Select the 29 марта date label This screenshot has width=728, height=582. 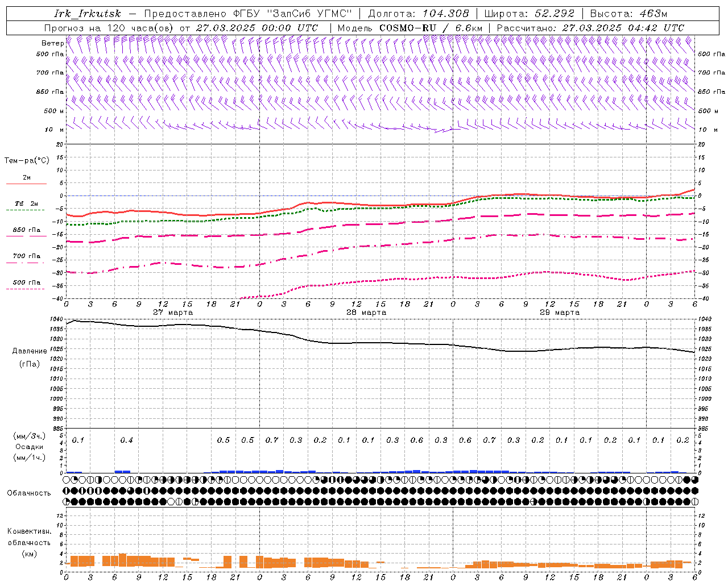pyautogui.click(x=560, y=313)
